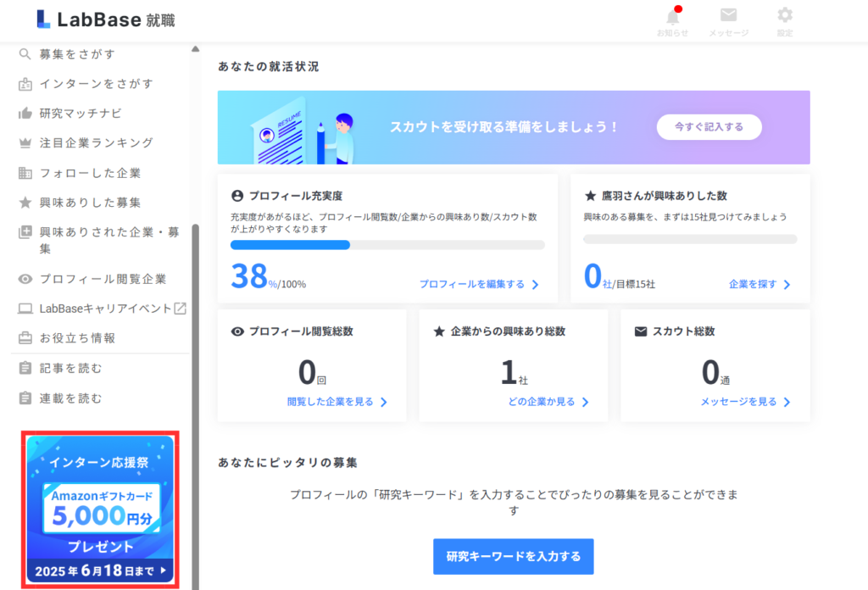Screen dimensions: 868x590
Task: Click the あなたにピッタリの募集 heading
Action: pyautogui.click(x=288, y=463)
